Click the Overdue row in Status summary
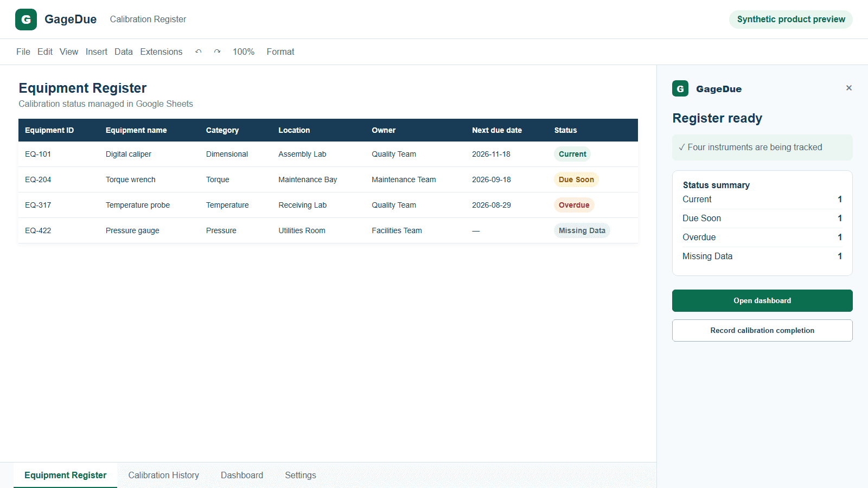 pyautogui.click(x=762, y=237)
